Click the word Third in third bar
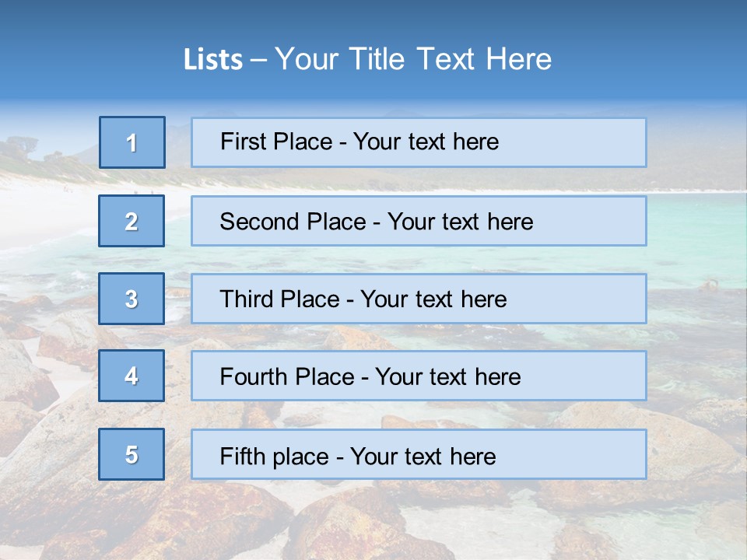Image resolution: width=747 pixels, height=560 pixels. [247, 299]
